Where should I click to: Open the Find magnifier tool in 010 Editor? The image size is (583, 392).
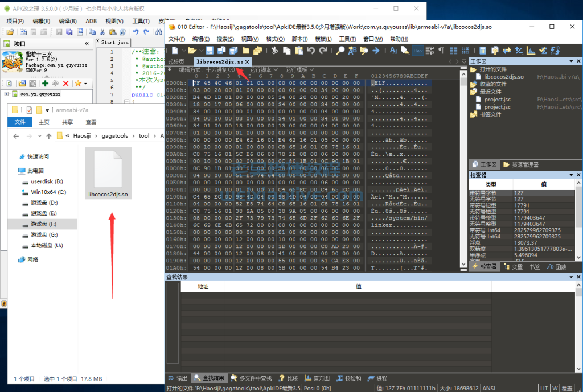coord(340,51)
